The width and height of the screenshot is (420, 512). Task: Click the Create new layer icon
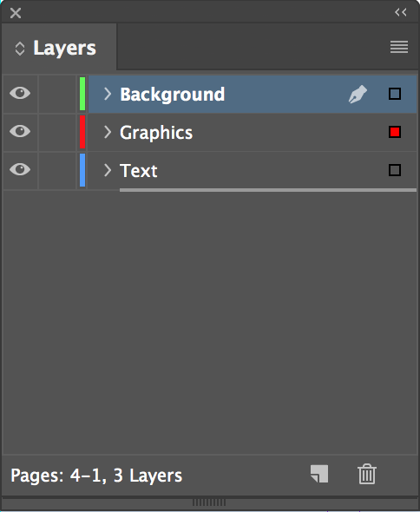[x=319, y=474]
